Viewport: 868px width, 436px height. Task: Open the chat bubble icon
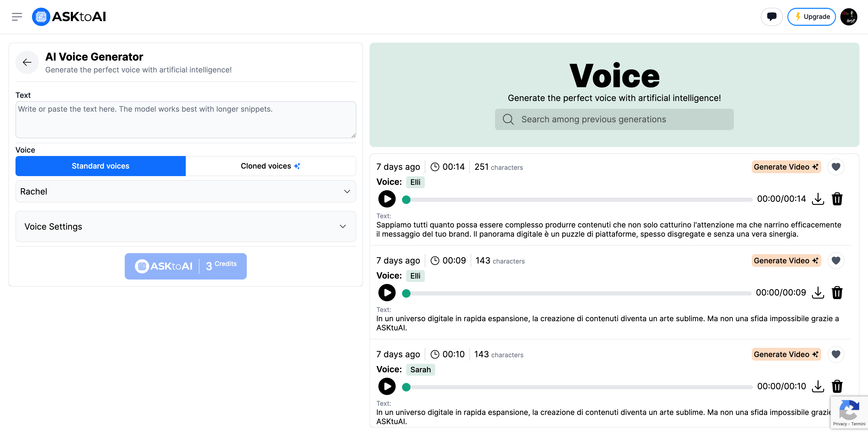point(771,16)
